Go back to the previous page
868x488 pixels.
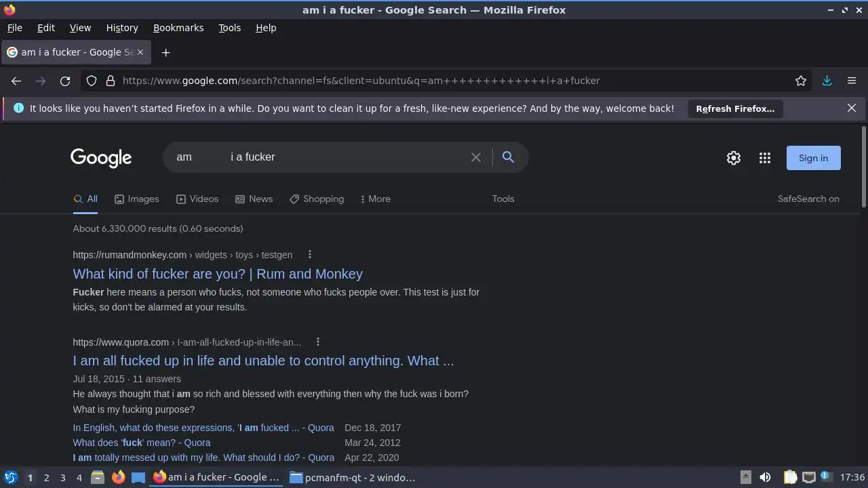click(x=16, y=81)
